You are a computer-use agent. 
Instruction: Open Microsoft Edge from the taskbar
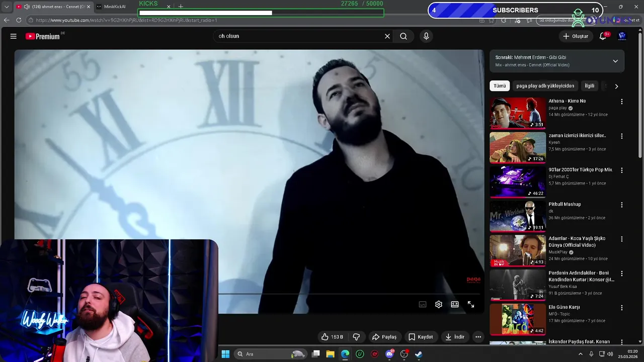[x=345, y=354]
